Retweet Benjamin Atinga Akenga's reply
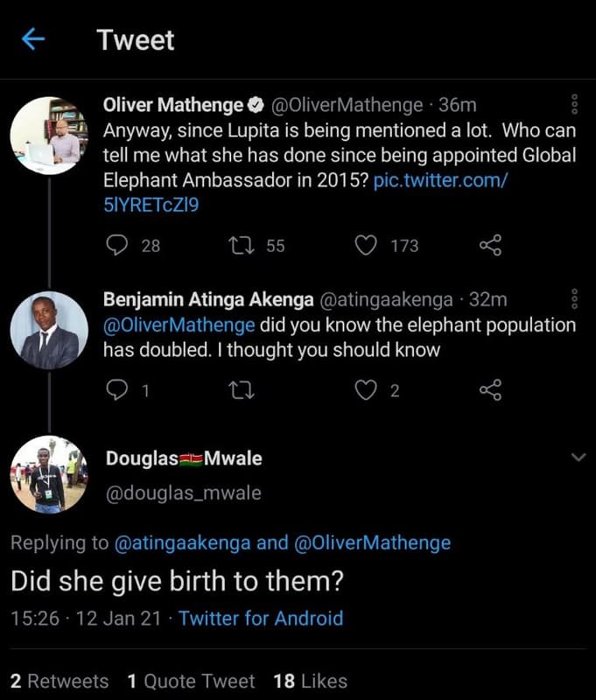Image resolution: width=596 pixels, height=700 pixels. point(241,390)
